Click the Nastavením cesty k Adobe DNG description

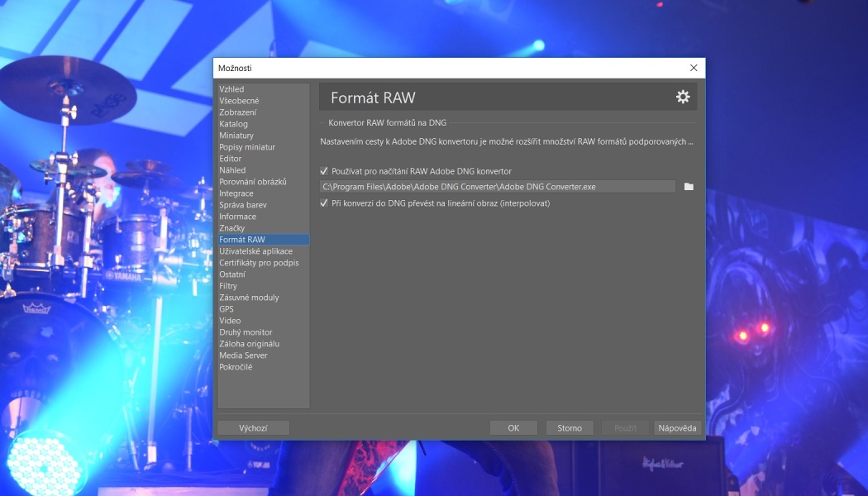pyautogui.click(x=507, y=141)
